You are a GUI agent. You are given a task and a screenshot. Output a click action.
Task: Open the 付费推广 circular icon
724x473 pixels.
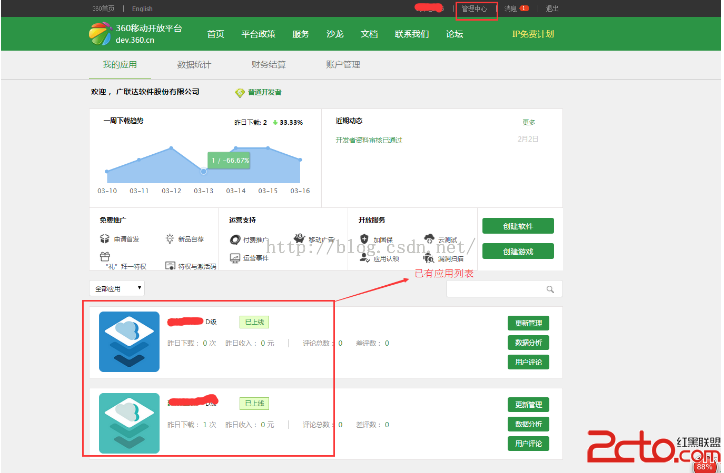point(235,240)
